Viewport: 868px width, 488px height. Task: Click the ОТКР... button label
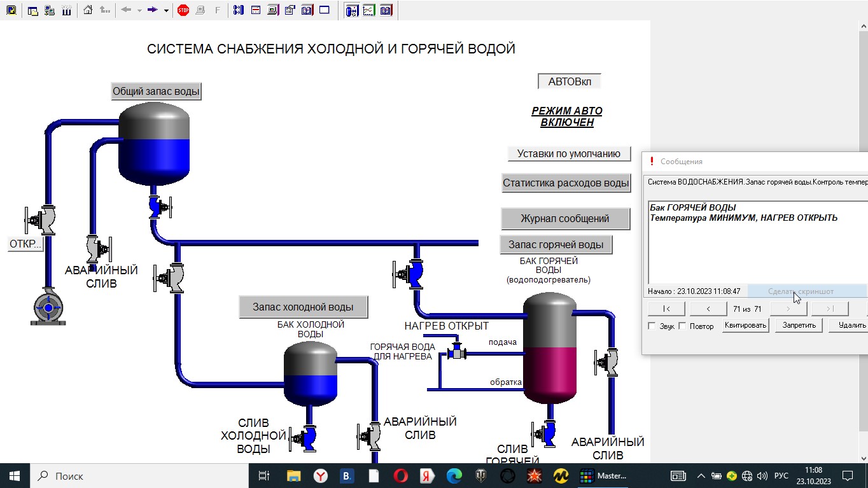(25, 244)
